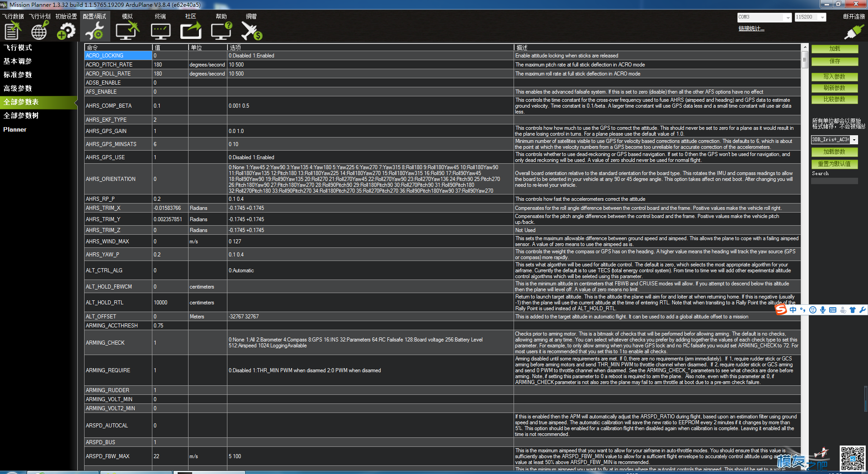
Task: Open the Sogou skin shirt icon
Action: click(x=853, y=310)
